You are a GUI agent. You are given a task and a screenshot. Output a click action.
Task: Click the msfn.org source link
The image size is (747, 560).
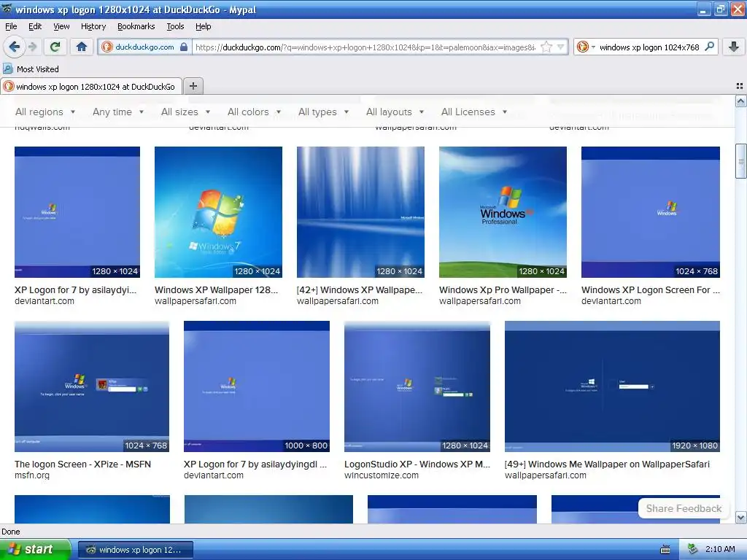[x=32, y=475]
